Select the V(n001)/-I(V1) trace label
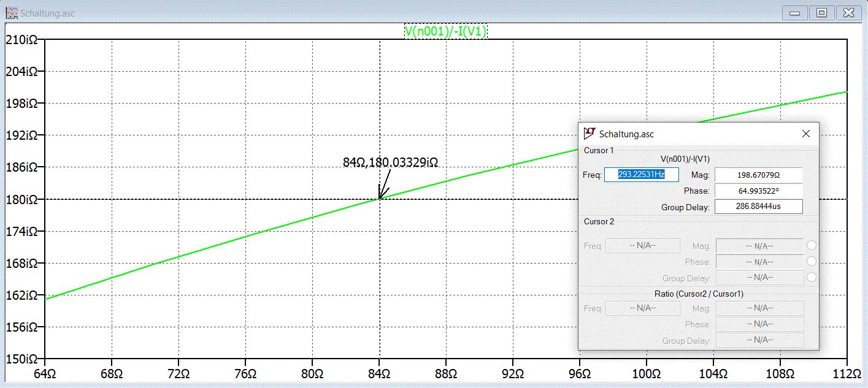 [445, 31]
